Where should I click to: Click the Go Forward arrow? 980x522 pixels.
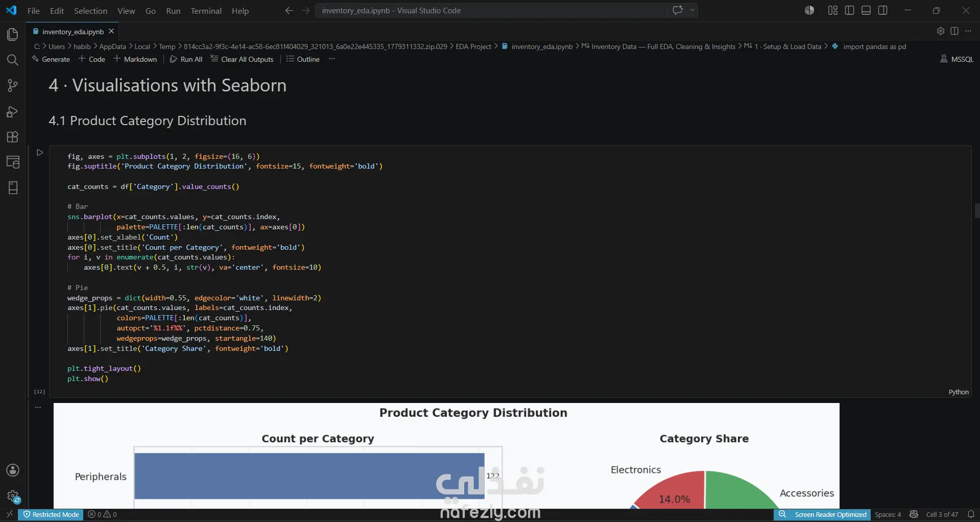[305, 10]
